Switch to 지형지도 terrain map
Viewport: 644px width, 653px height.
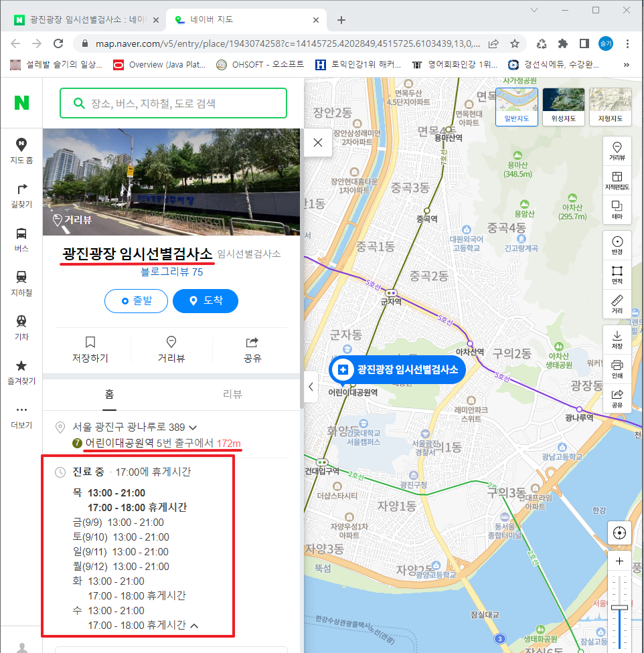611,106
